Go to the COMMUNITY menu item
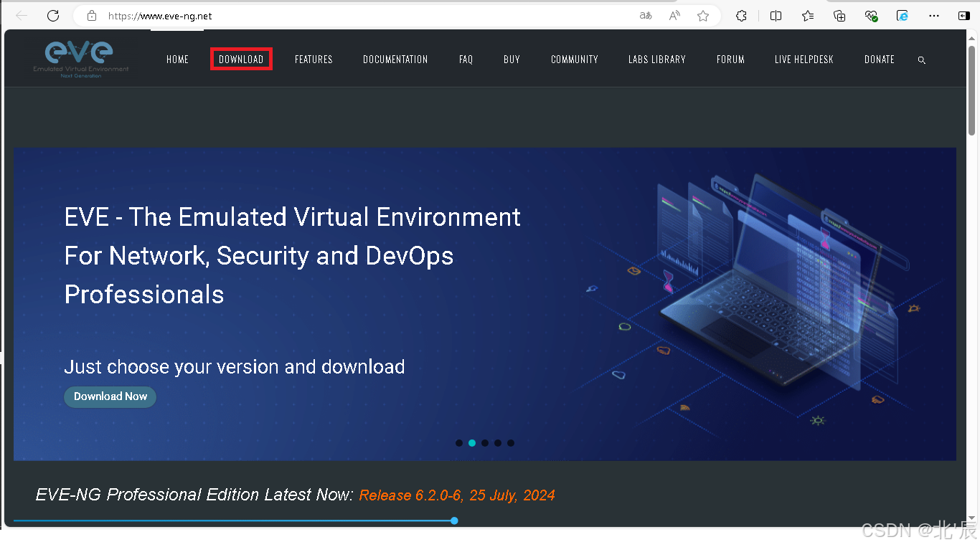The image size is (980, 547). tap(575, 60)
